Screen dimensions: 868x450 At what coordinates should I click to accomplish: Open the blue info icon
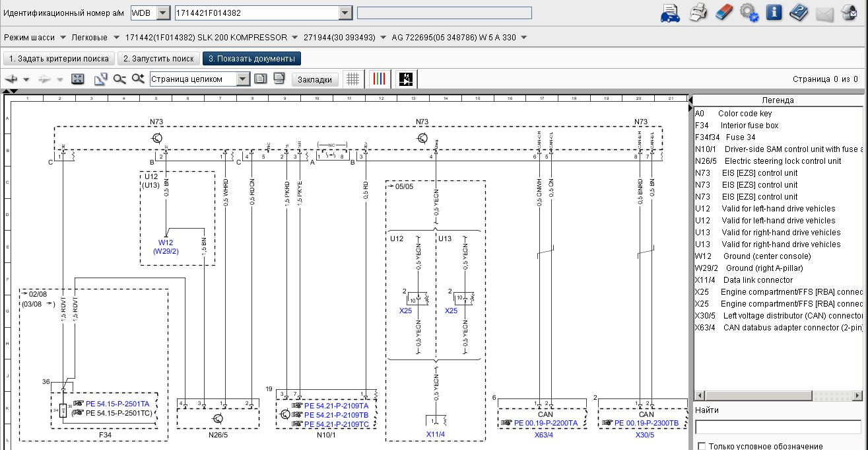pos(774,13)
